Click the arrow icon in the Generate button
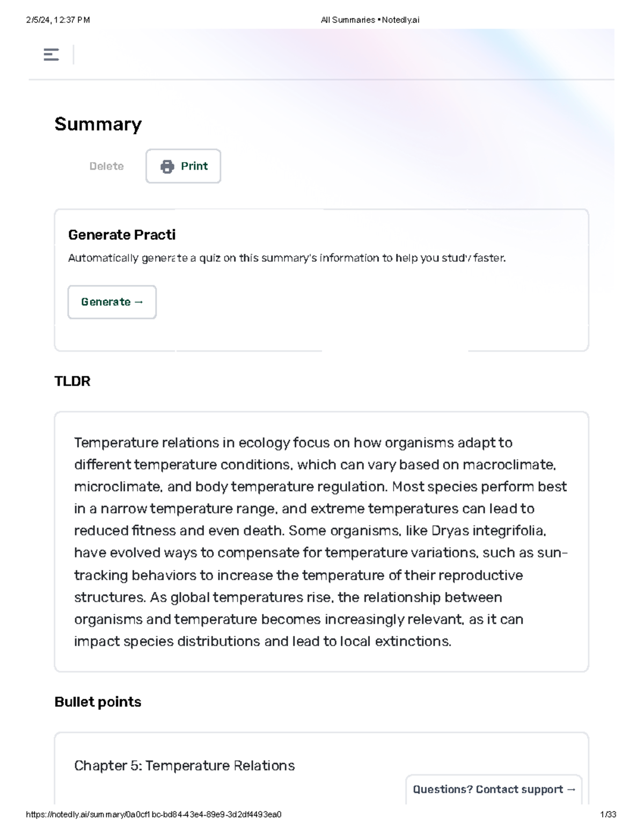 tap(138, 302)
